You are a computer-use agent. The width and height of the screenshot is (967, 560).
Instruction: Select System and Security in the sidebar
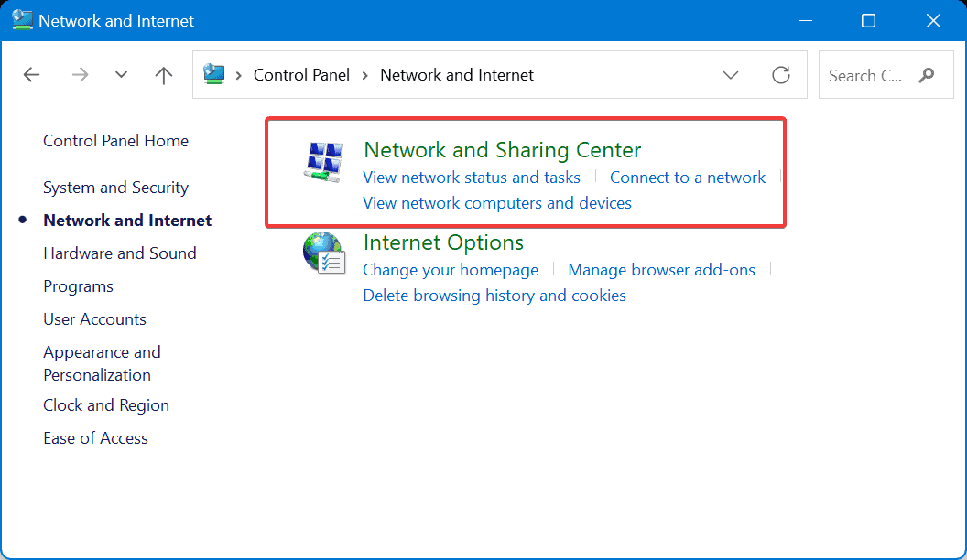coord(115,187)
